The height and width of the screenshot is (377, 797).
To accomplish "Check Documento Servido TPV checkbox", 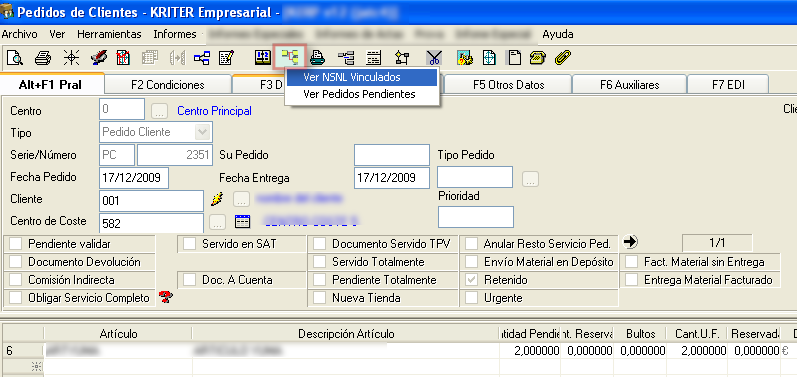I will pos(319,244).
